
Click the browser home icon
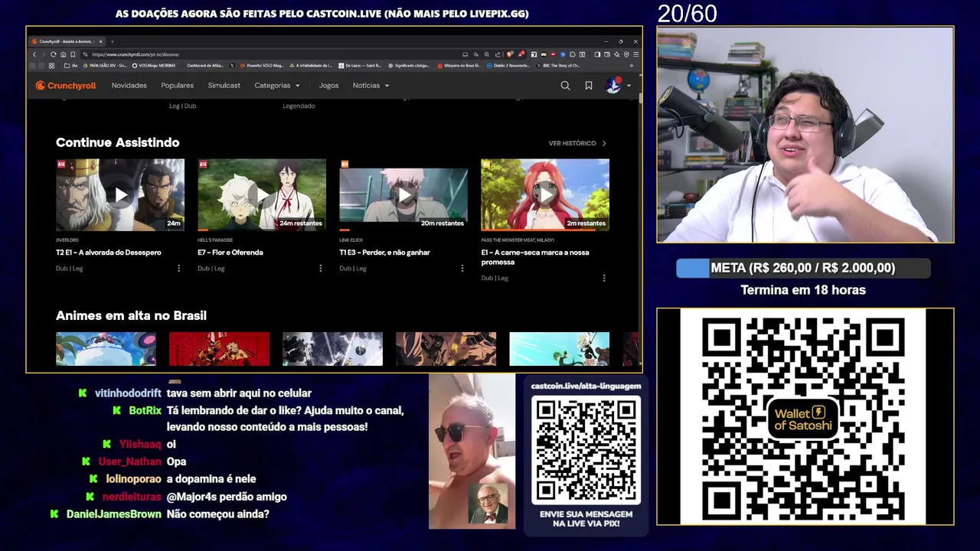pos(63,54)
